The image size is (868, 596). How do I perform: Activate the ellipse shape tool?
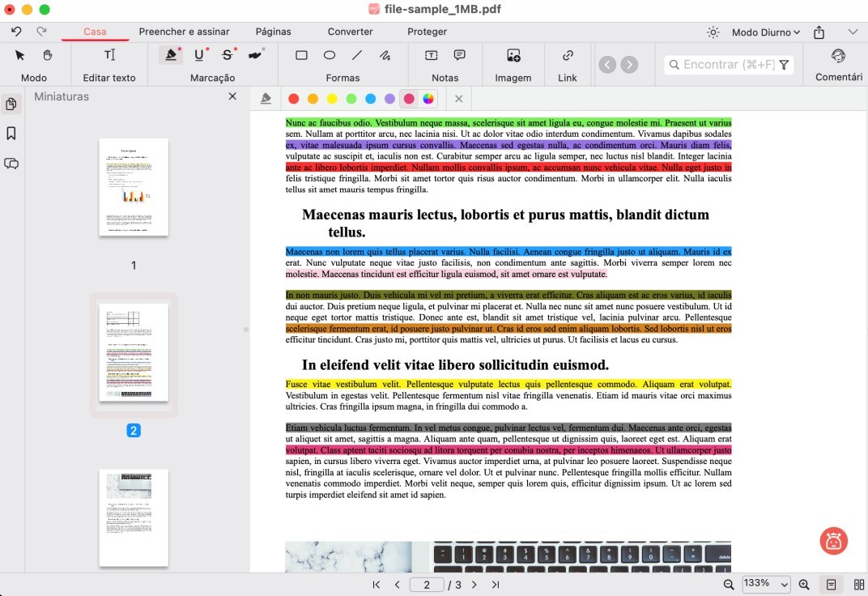coord(330,55)
